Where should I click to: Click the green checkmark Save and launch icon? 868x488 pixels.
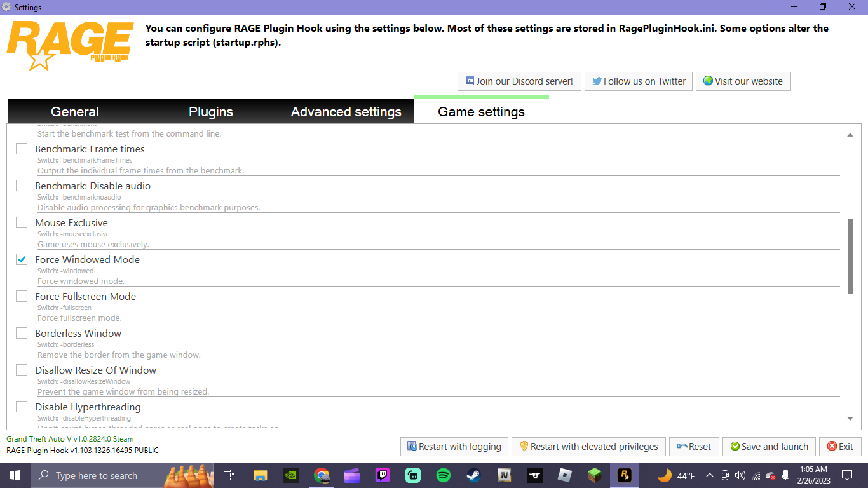(x=735, y=447)
